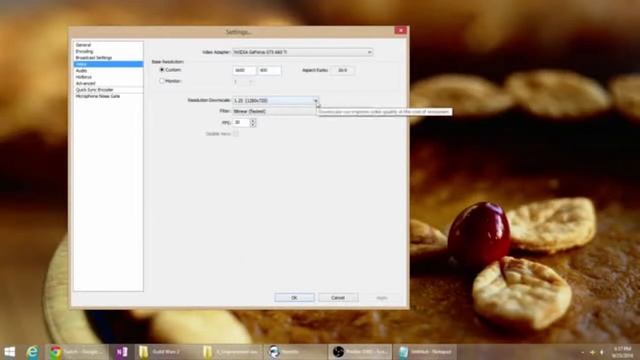This screenshot has height=360, width=640.
Task: Select the Monitor base resolution radio button
Action: (162, 81)
